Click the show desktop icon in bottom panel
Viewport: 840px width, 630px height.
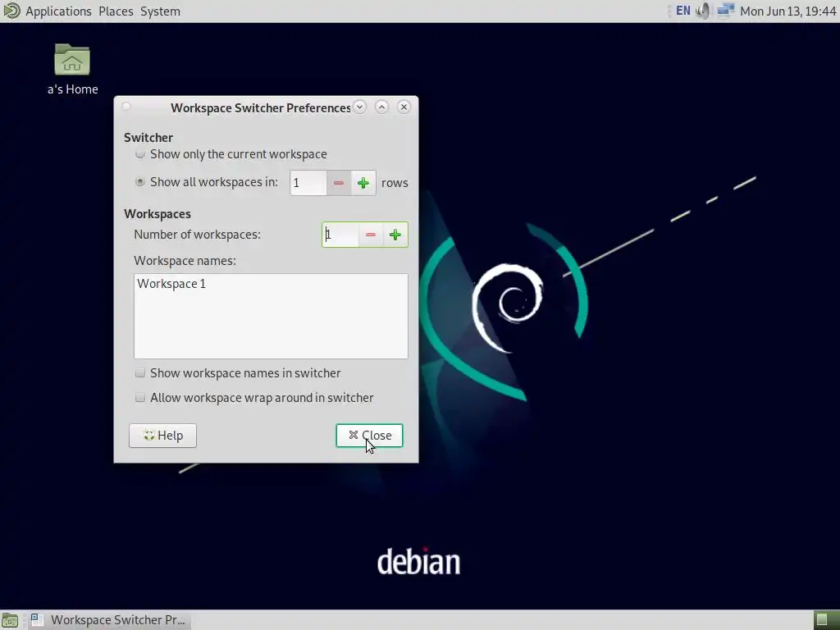(10, 620)
